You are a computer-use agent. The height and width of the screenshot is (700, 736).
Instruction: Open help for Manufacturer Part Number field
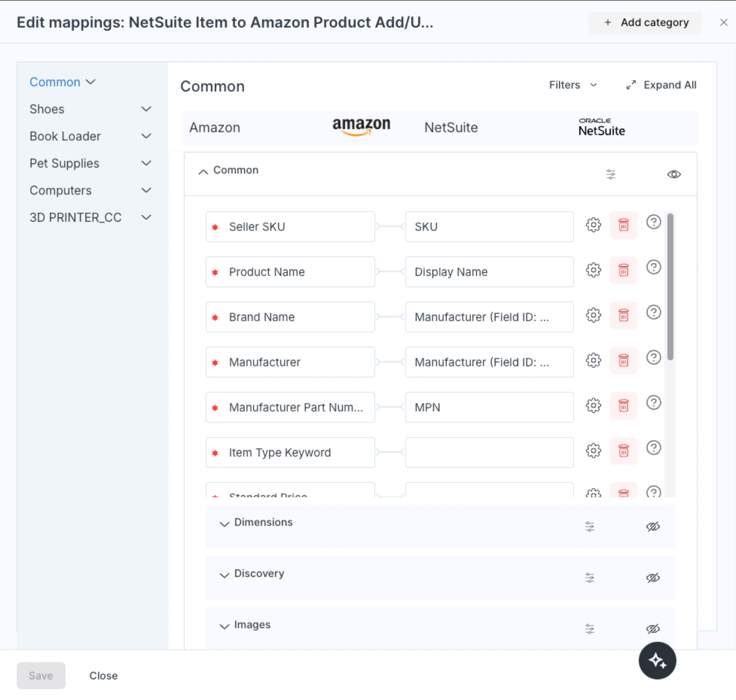[654, 403]
